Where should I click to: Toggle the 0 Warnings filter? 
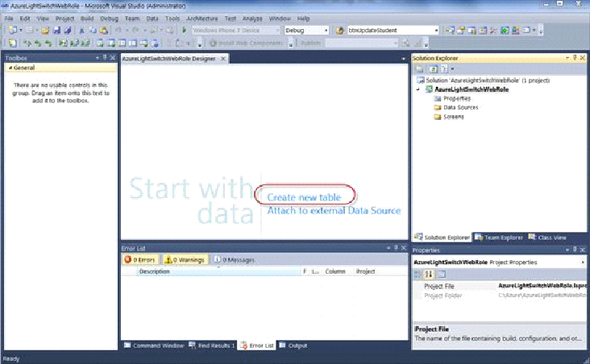pyautogui.click(x=185, y=260)
